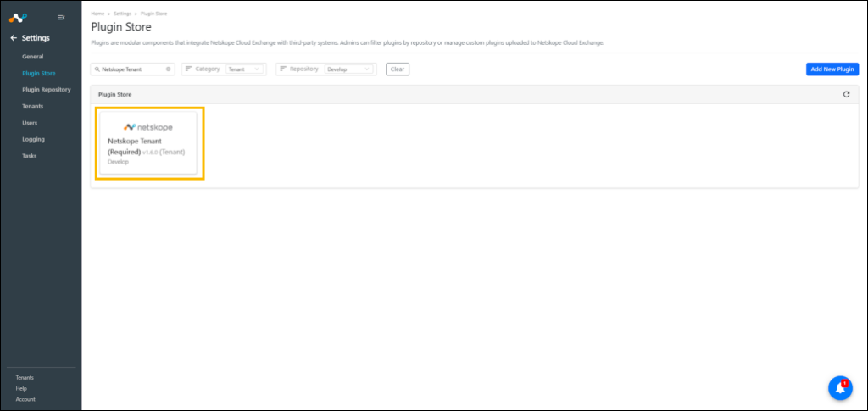Open Plugin Repository page

pyautogui.click(x=47, y=90)
